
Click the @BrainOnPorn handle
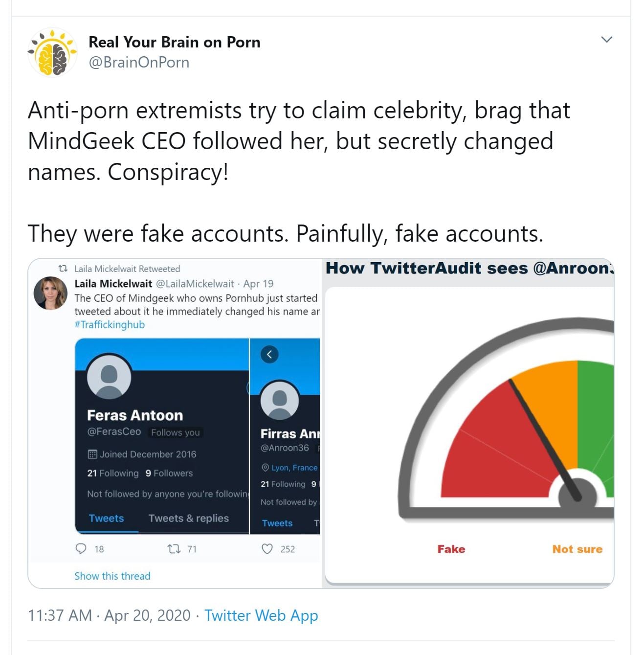click(139, 63)
